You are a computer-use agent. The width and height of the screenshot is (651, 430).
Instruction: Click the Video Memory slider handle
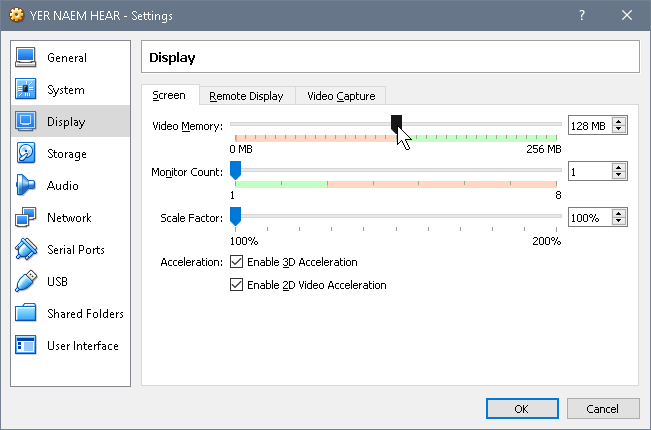click(x=396, y=124)
